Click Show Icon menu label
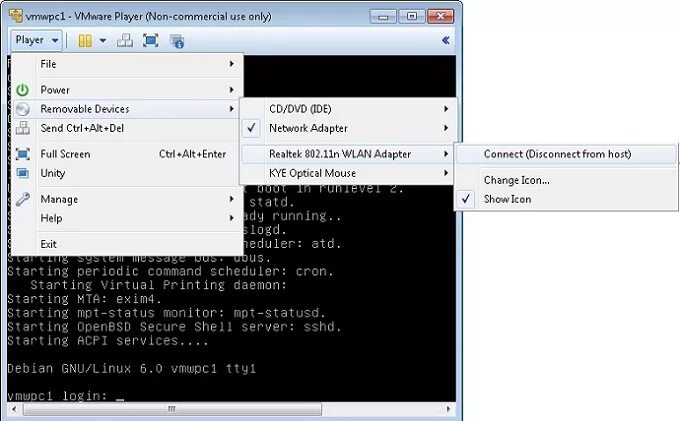This screenshot has width=680, height=421. pyautogui.click(x=507, y=199)
